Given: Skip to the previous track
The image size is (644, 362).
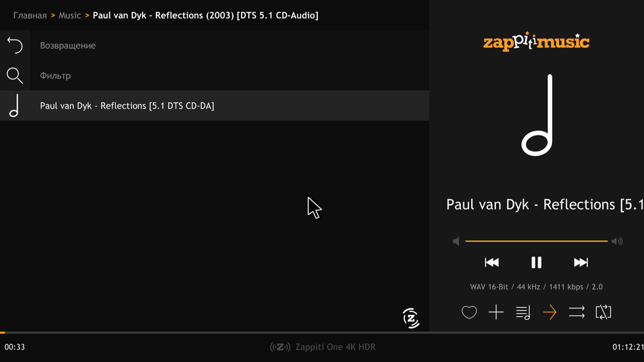Looking at the screenshot, I should pyautogui.click(x=492, y=262).
